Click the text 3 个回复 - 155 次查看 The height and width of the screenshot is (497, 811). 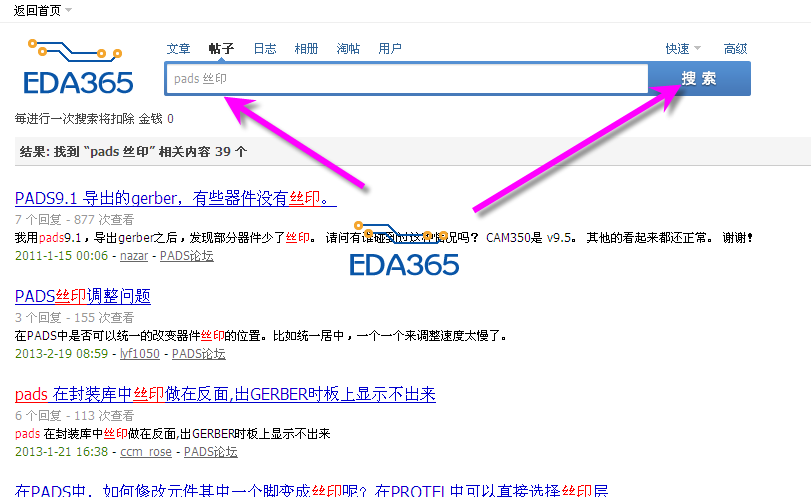click(74, 318)
